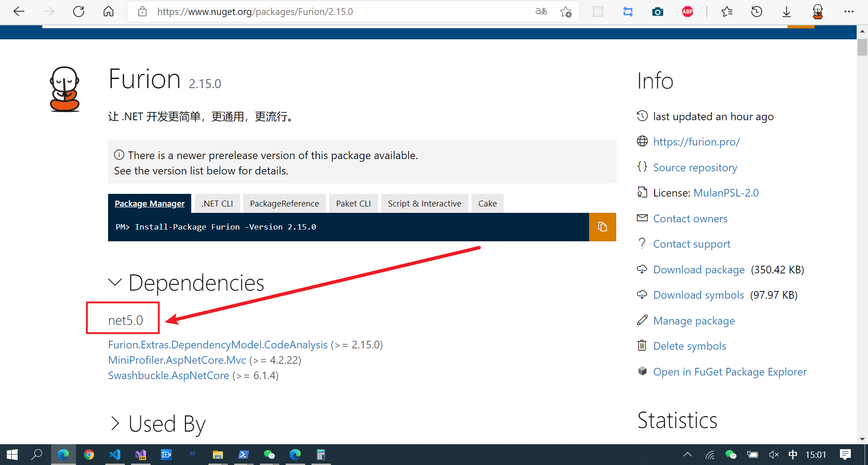Open Visual Studio Code from the taskbar
Image resolution: width=868 pixels, height=465 pixels.
point(115,455)
